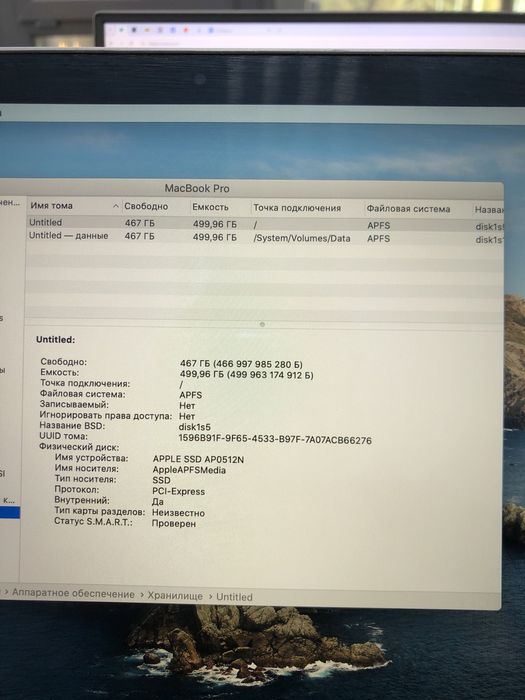This screenshot has width=525, height=700.
Task: Click the S.M.A.R.T. status Проверен value
Action: click(x=174, y=524)
